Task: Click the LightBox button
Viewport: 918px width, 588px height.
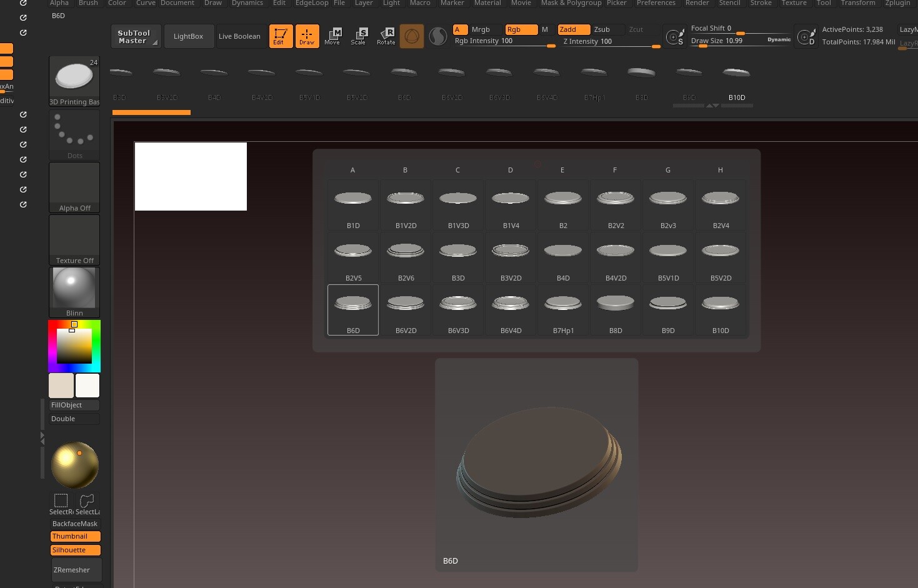Action: click(x=188, y=36)
